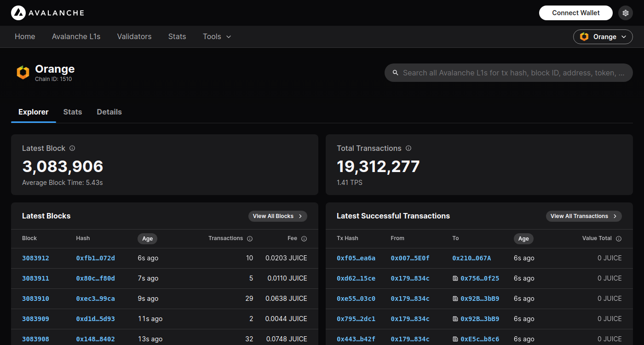644x345 pixels.
Task: Click info icon next to Fee column
Action: 304,239
